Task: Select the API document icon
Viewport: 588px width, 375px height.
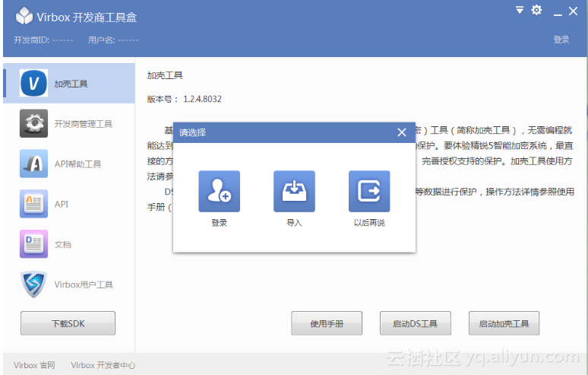Action: pos(33,203)
